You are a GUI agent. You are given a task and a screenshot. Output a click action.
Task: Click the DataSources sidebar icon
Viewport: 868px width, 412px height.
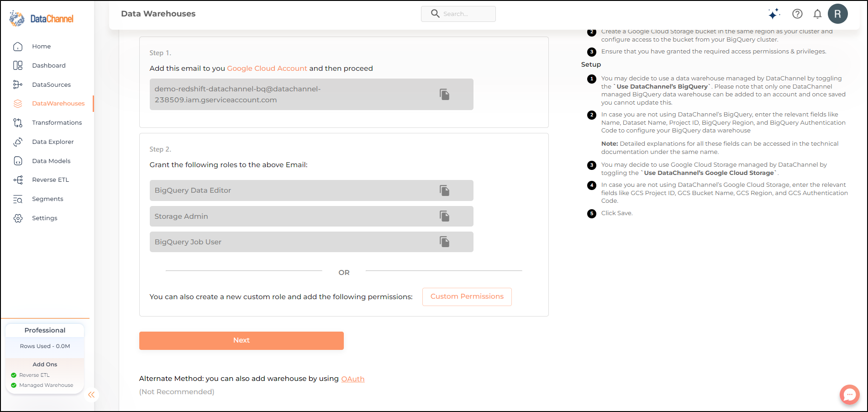[18, 85]
